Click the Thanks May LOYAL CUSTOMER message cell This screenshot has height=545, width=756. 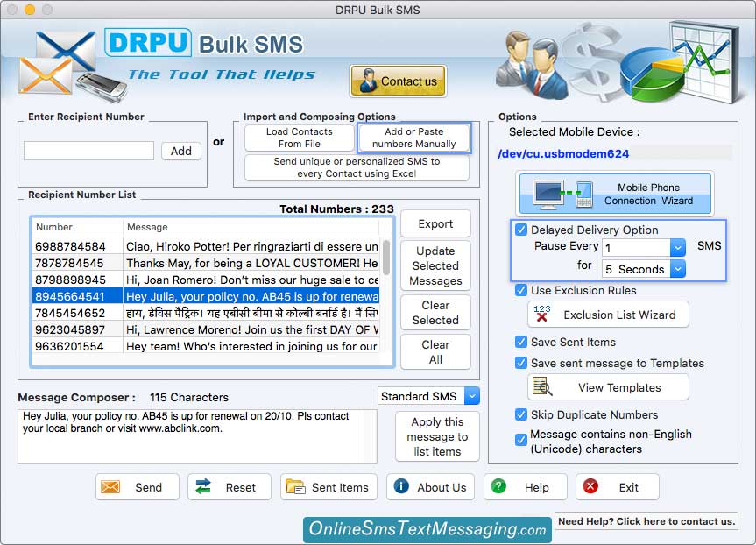[x=251, y=264]
